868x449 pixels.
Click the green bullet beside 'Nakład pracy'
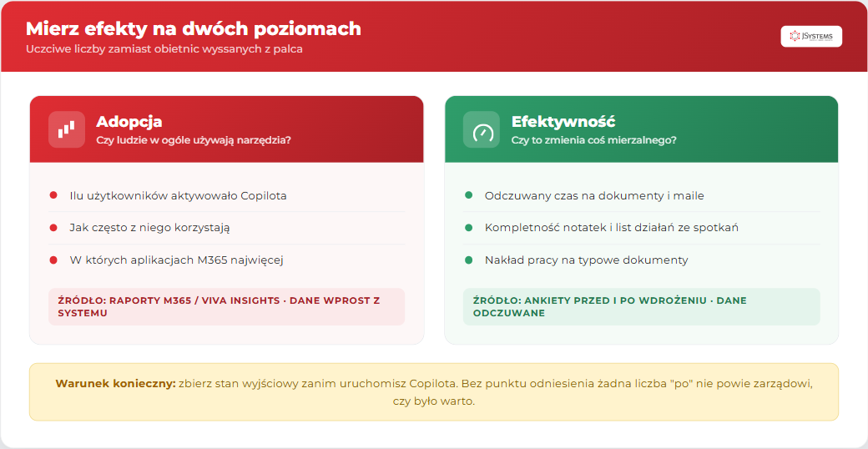469,260
